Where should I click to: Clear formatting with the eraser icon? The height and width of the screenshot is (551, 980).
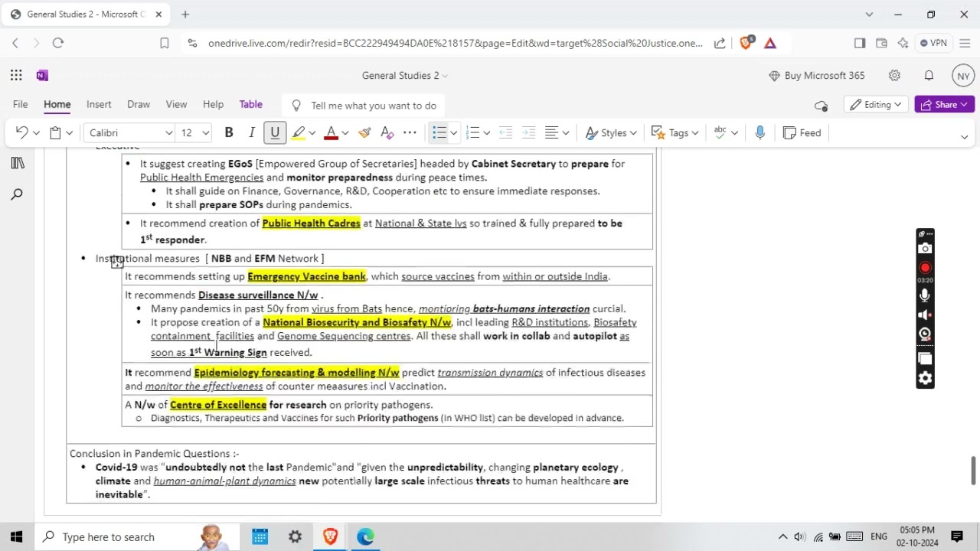(x=387, y=132)
